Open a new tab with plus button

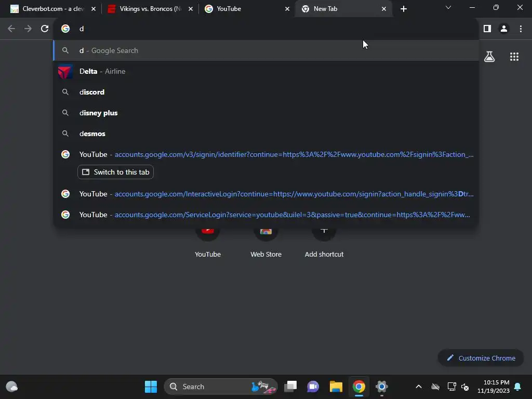(x=403, y=9)
